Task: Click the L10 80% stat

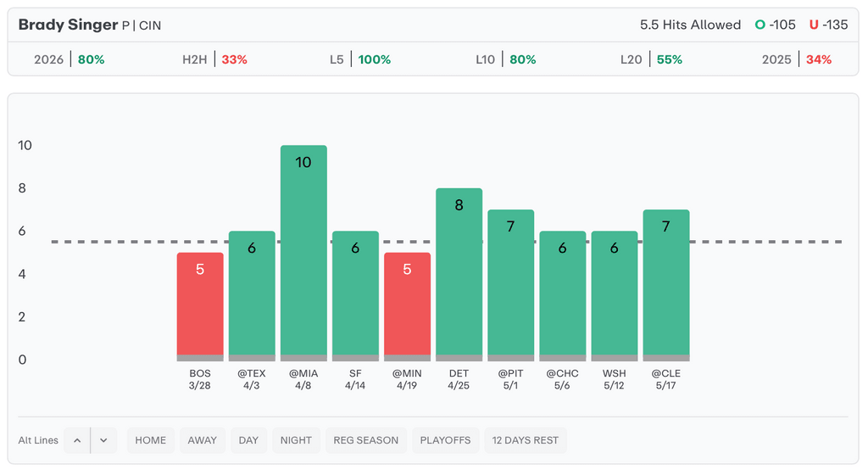Action: [x=506, y=59]
